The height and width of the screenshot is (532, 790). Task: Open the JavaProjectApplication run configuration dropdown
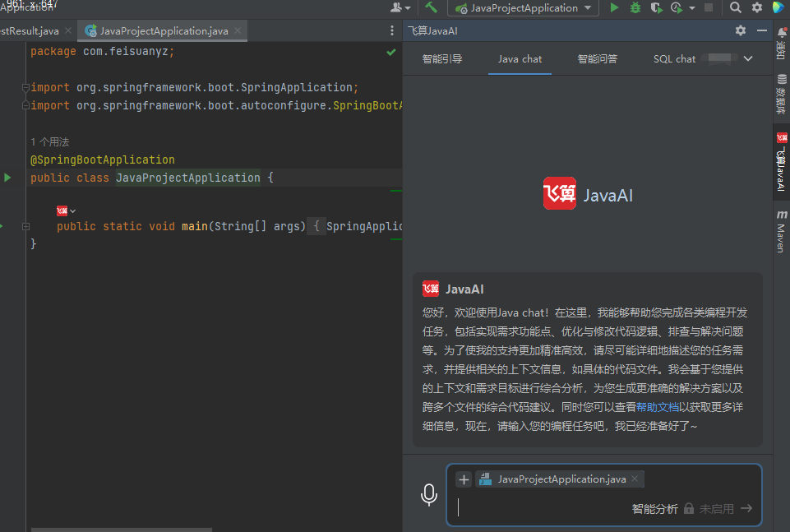click(x=523, y=8)
